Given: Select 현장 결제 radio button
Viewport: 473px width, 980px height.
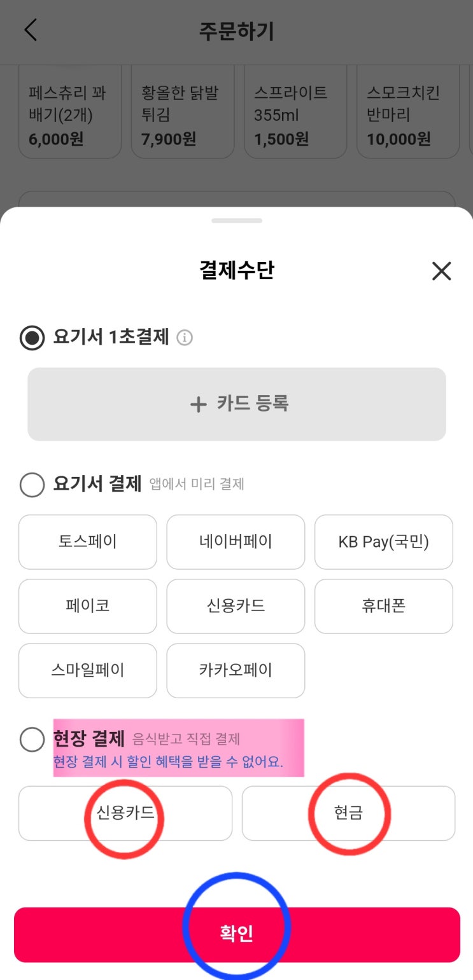Looking at the screenshot, I should coord(32,740).
